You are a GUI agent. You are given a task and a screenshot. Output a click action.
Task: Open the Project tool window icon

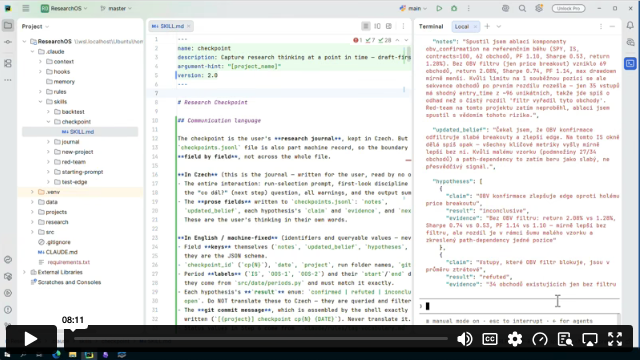8,26
